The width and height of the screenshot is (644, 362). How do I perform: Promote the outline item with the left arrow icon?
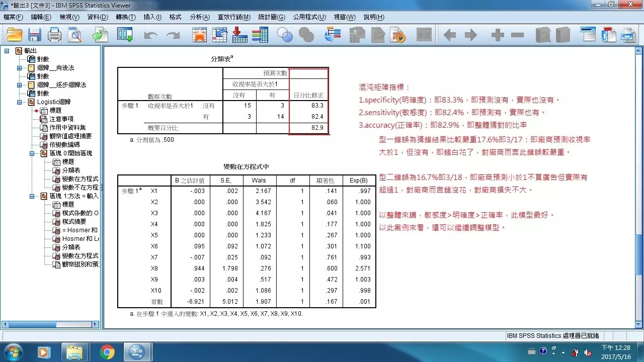pyautogui.click(x=449, y=35)
